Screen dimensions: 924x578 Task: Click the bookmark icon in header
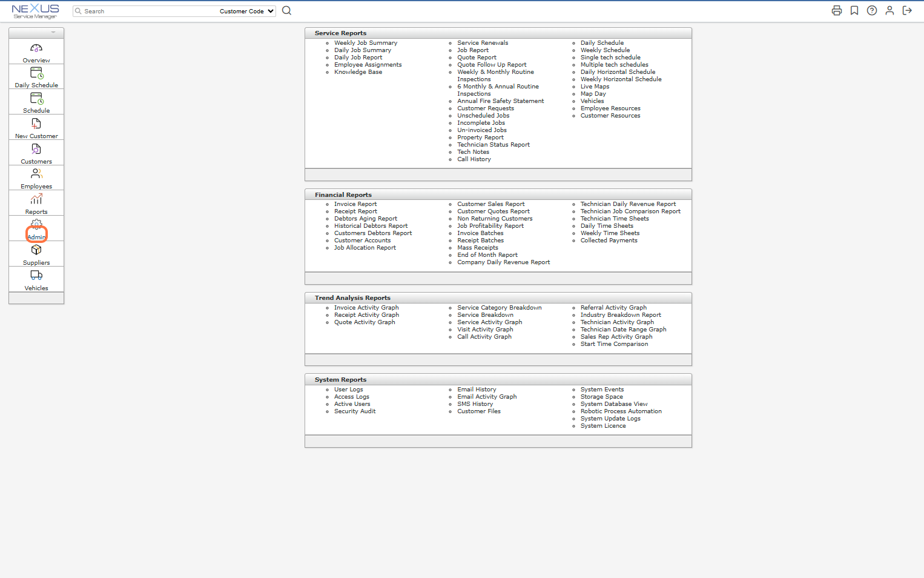(854, 10)
